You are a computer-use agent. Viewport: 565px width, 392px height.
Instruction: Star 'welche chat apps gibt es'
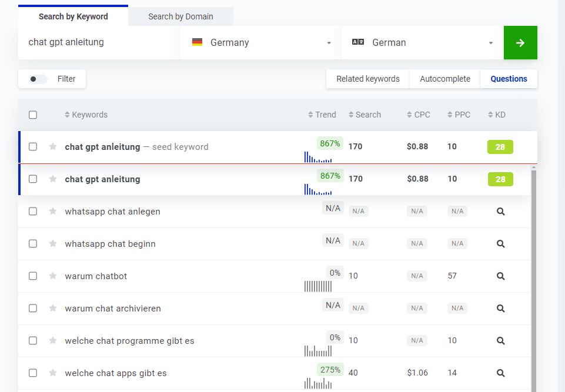point(53,373)
